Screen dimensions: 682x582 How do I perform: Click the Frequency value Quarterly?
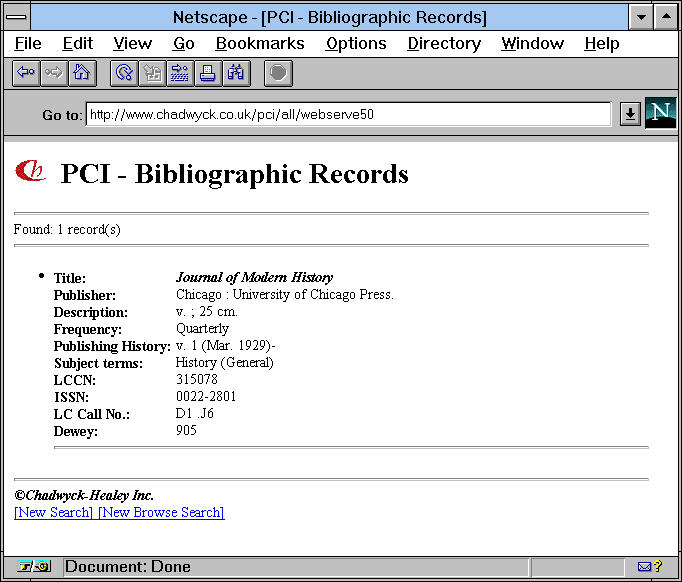point(202,328)
